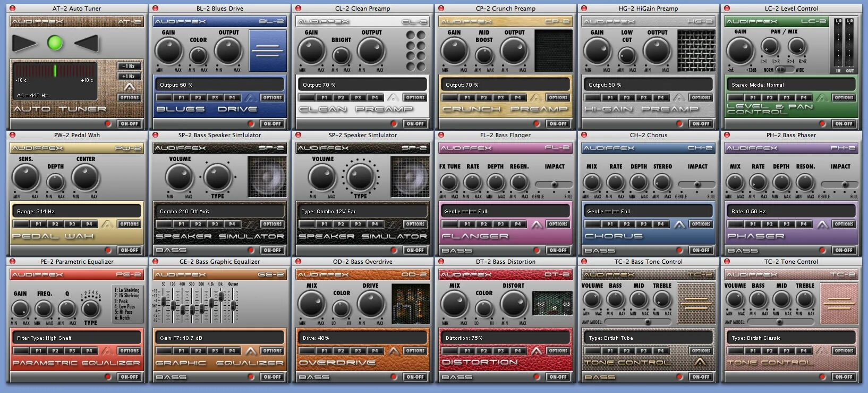Click the left-pointing arrow in Auto Tuner
The image size is (868, 393).
(86, 43)
